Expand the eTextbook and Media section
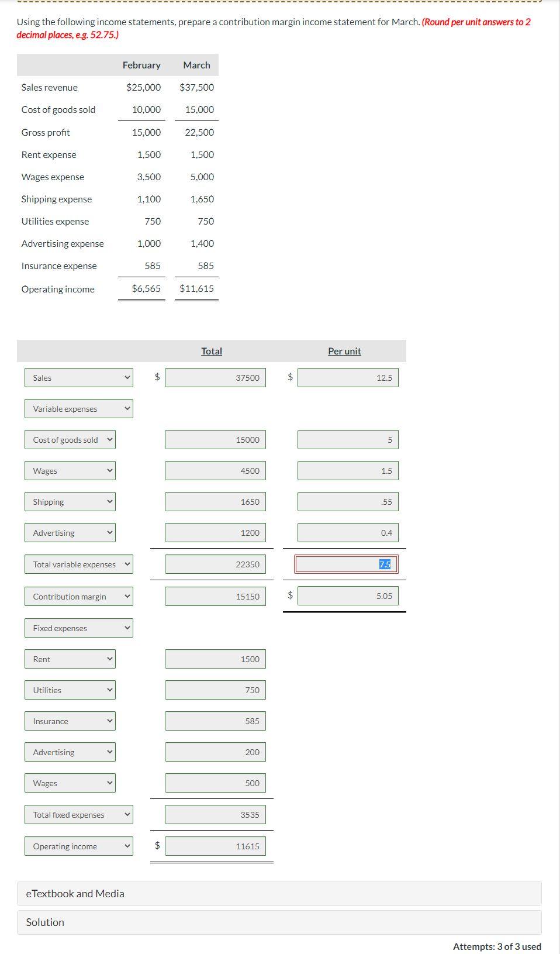560x954 pixels. [x=279, y=893]
